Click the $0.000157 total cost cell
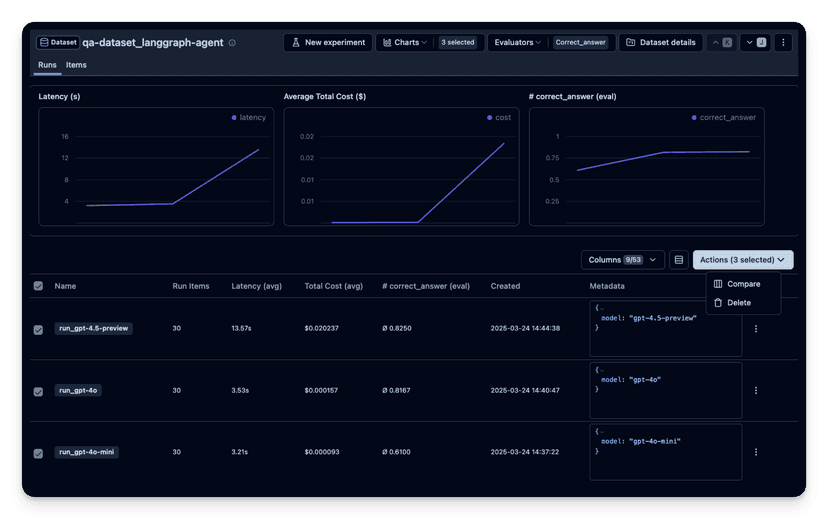This screenshot has height=519, width=828. [x=321, y=390]
